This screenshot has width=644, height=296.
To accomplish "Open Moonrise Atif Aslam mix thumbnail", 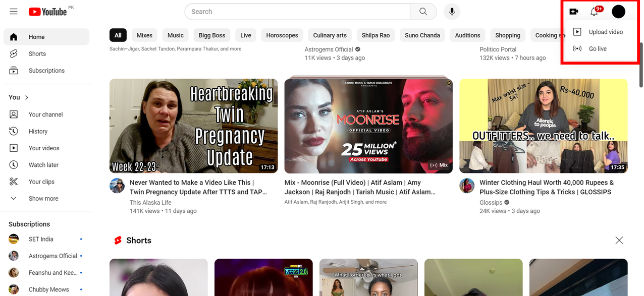I will pyautogui.click(x=368, y=126).
